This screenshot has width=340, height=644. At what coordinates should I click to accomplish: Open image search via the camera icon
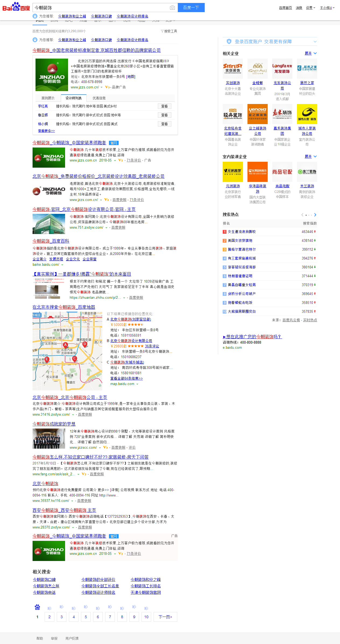tap(172, 8)
